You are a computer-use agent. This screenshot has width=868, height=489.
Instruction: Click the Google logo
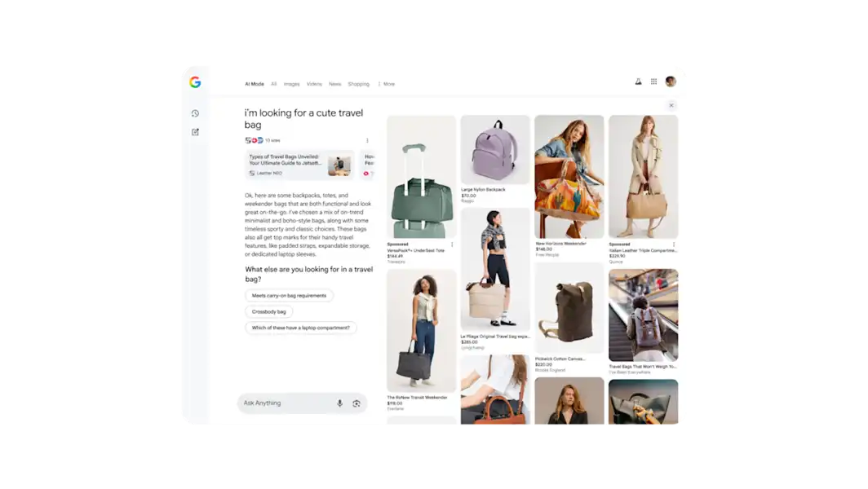tap(196, 81)
